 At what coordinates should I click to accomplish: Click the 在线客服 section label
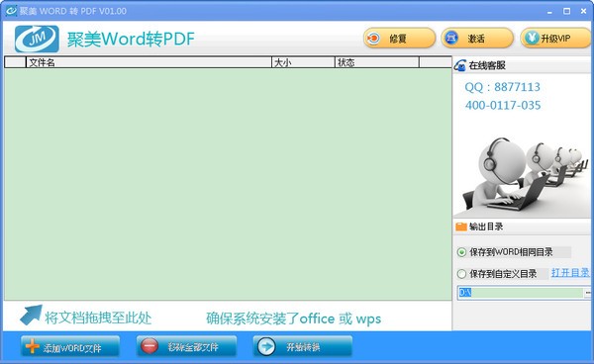point(487,65)
